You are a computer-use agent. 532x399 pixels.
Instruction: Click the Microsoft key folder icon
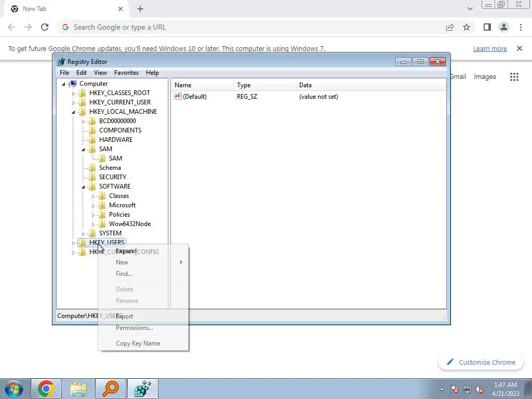(x=102, y=205)
